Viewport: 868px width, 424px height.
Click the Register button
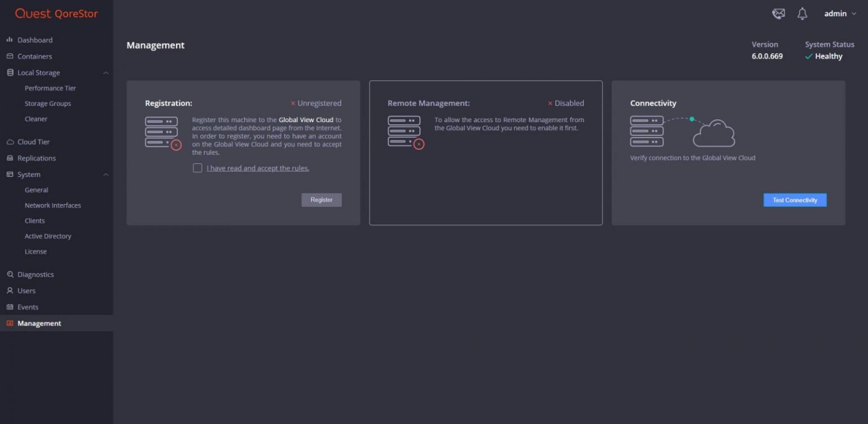(x=322, y=200)
